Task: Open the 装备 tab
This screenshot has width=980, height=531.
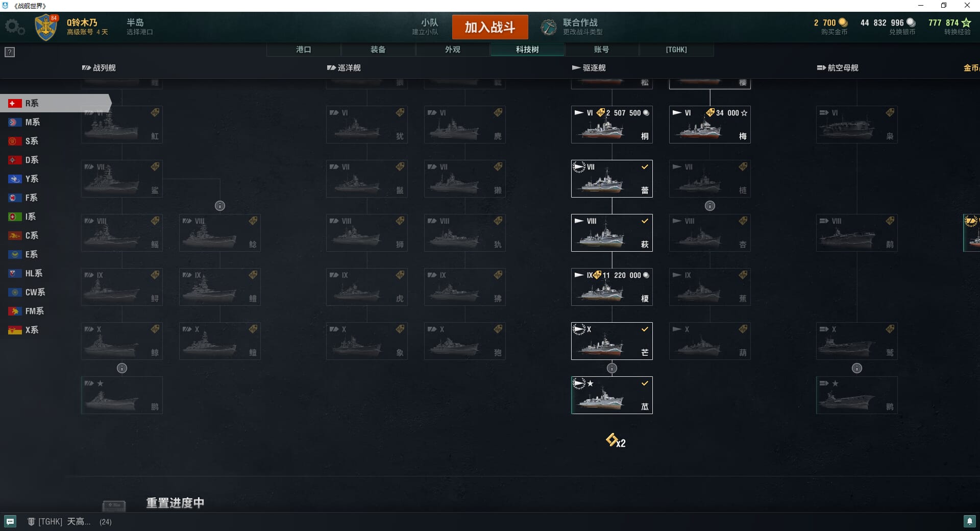Action: [378, 50]
